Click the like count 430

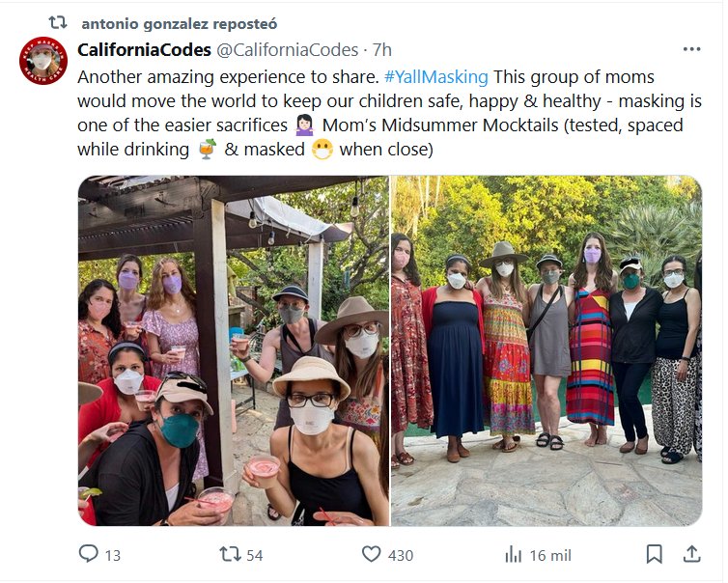click(x=400, y=555)
